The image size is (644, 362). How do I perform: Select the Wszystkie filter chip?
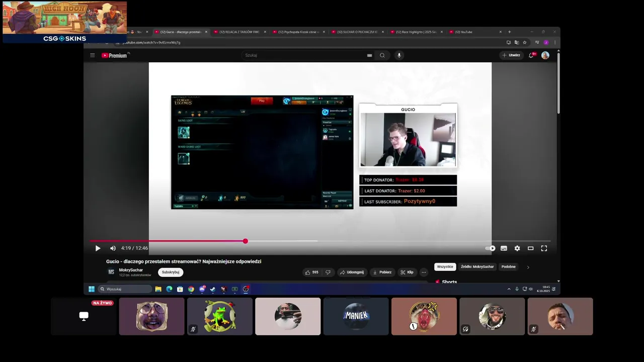[445, 266]
